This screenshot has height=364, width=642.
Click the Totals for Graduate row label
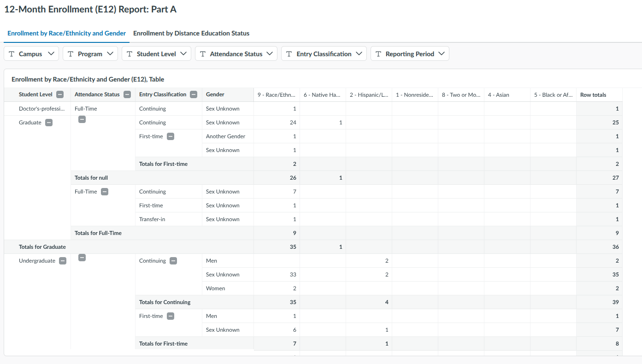tap(42, 247)
